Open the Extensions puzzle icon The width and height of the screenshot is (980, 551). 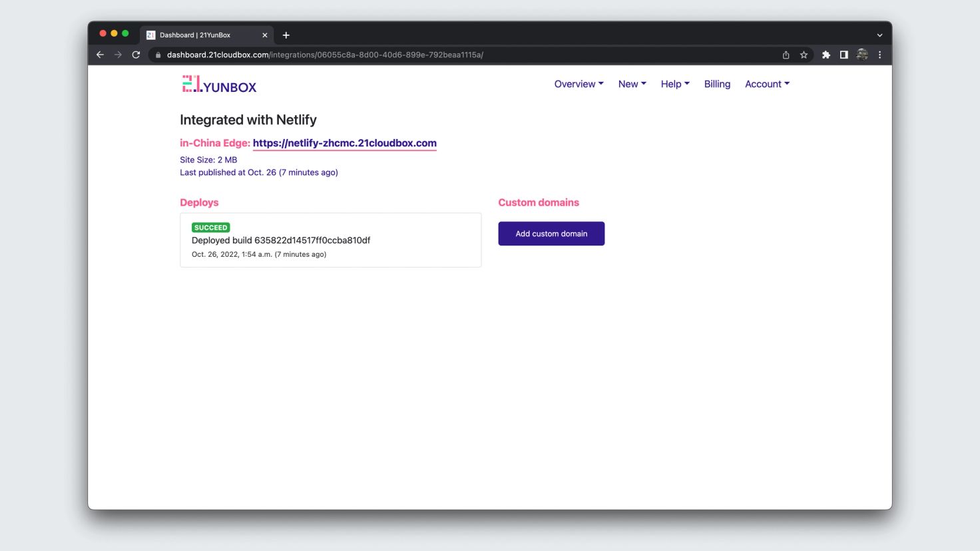[826, 55]
